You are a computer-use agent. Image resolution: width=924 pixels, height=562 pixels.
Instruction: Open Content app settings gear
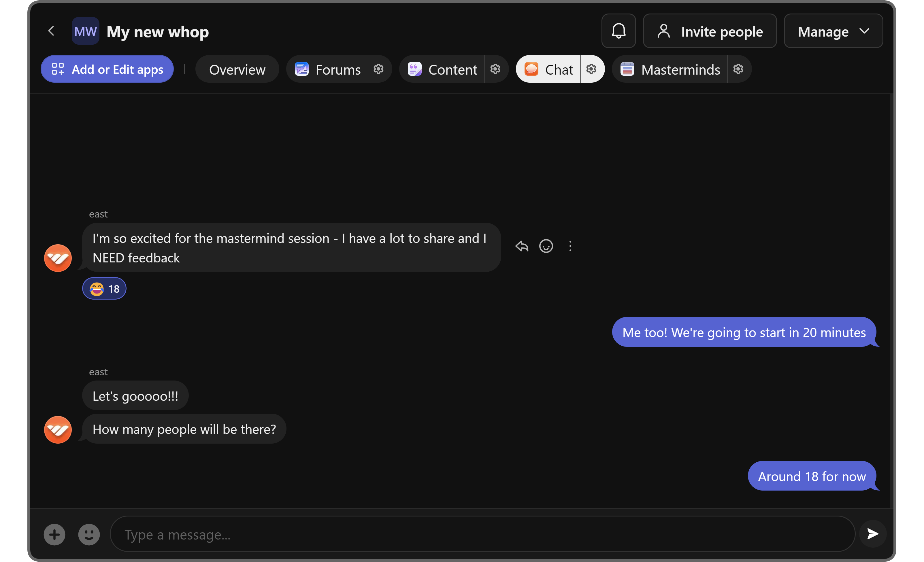coord(495,69)
